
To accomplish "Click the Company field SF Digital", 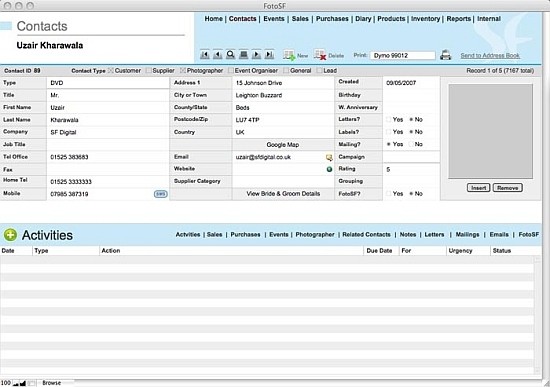I will click(x=108, y=132).
